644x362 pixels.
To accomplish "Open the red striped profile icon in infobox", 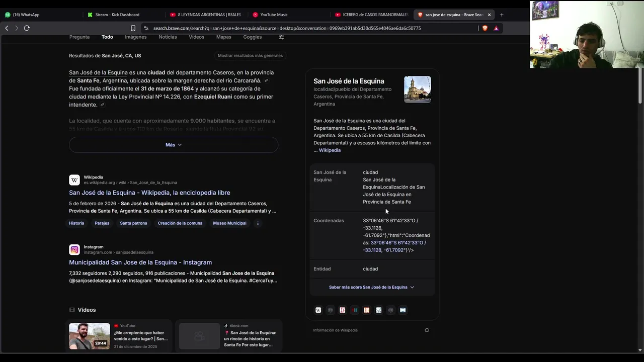I will 342,310.
